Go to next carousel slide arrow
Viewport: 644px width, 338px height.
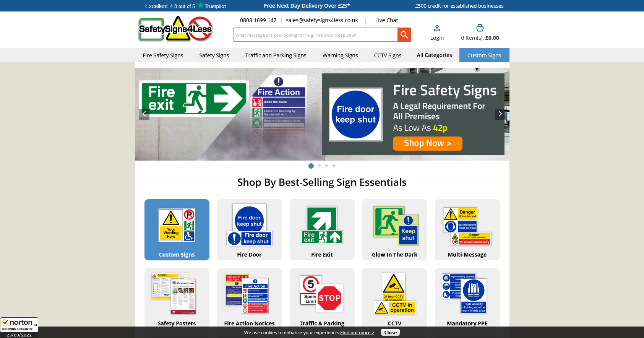(500, 114)
